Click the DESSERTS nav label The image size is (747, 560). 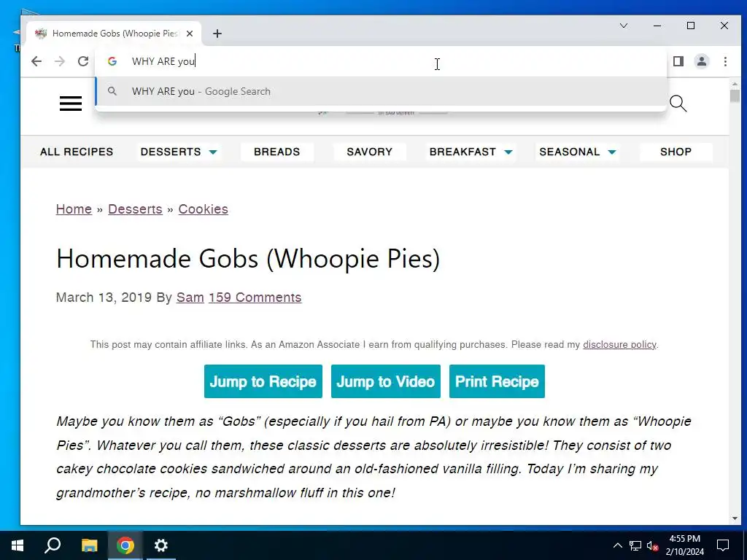click(171, 152)
